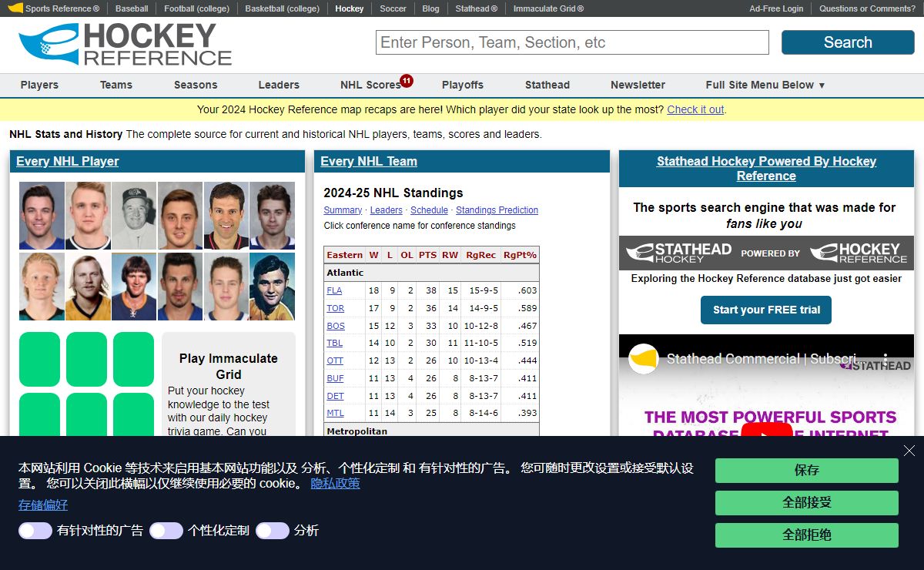The image size is (924, 570).
Task: Open the DET team link
Action: [x=335, y=396]
